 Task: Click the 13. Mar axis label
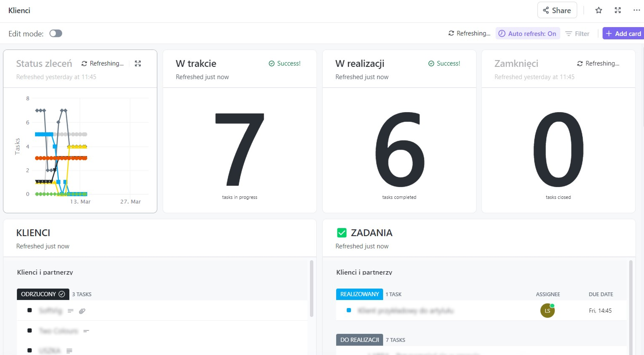coord(80,202)
